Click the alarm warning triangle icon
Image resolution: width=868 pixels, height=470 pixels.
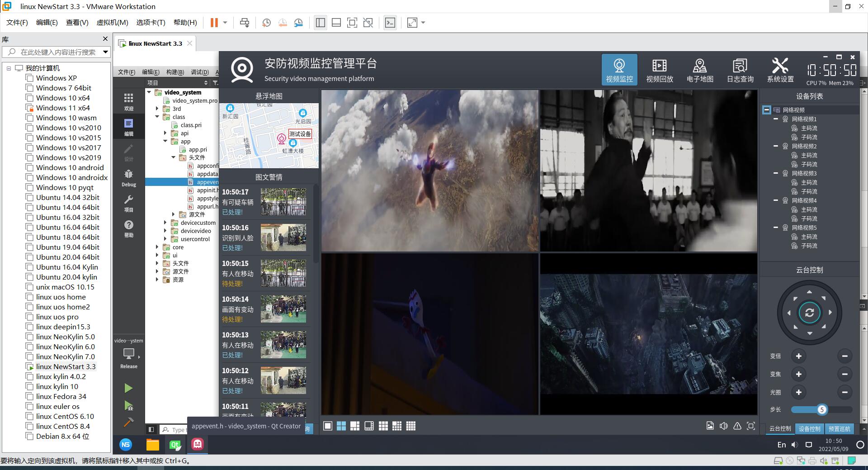737,426
